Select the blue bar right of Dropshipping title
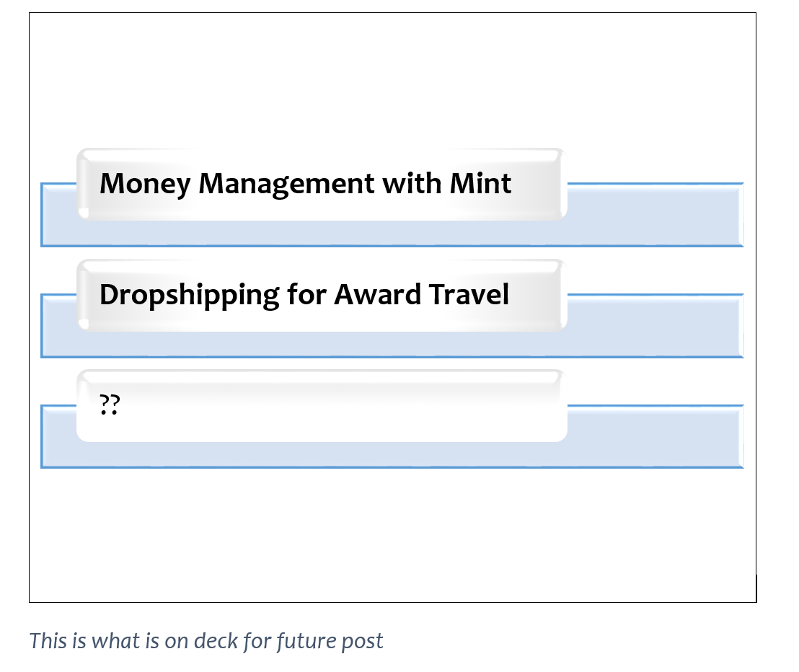799x672 pixels. 654,326
